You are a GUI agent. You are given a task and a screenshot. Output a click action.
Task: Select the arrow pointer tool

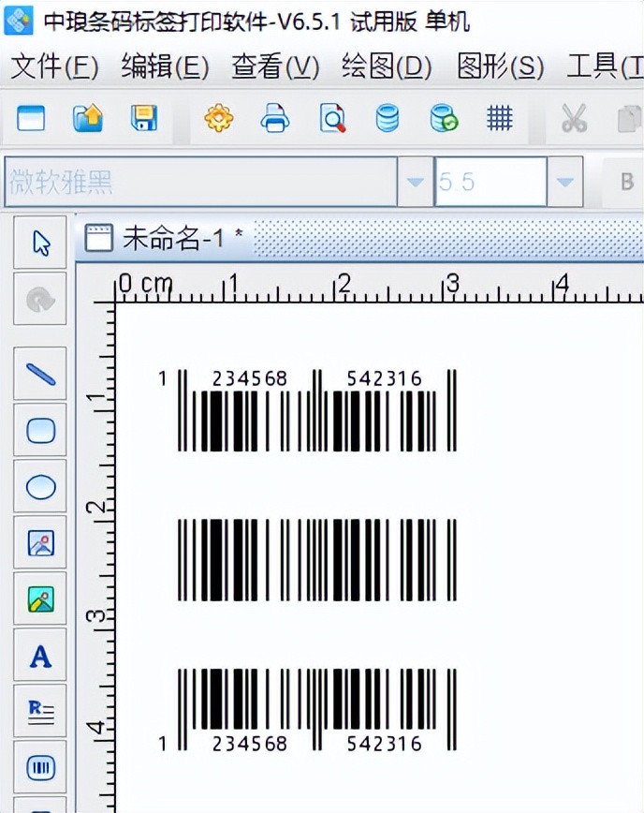(x=40, y=243)
